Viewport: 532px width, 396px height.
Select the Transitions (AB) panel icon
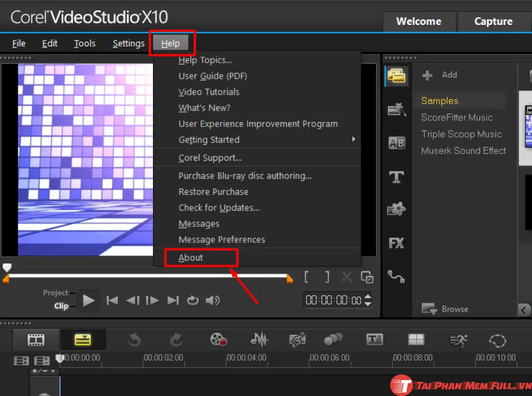396,143
